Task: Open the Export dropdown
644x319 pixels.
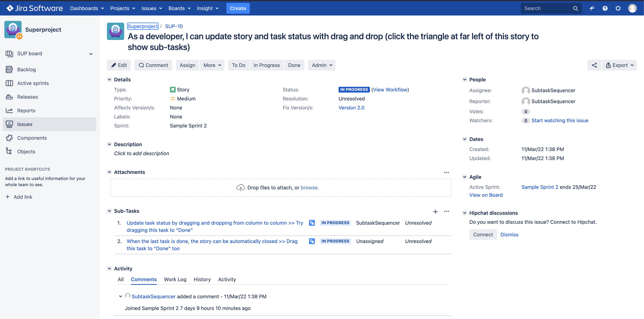Action: (619, 65)
